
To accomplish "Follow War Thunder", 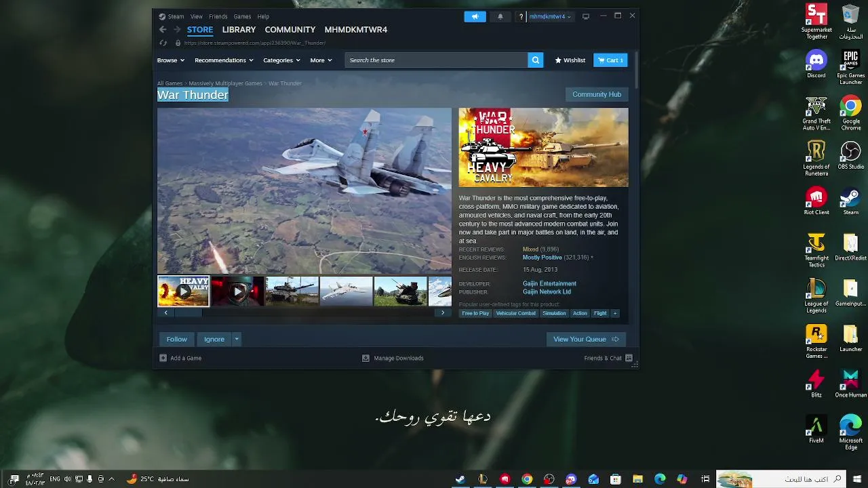I will point(177,339).
